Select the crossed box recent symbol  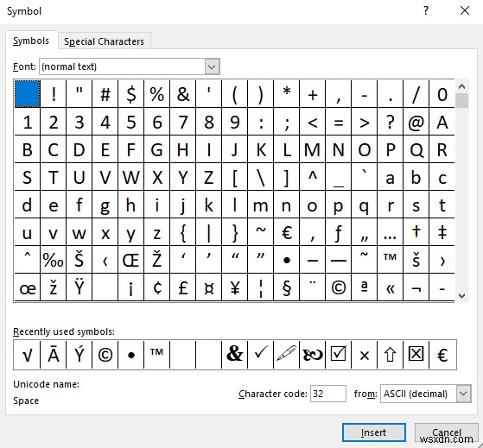click(x=416, y=355)
